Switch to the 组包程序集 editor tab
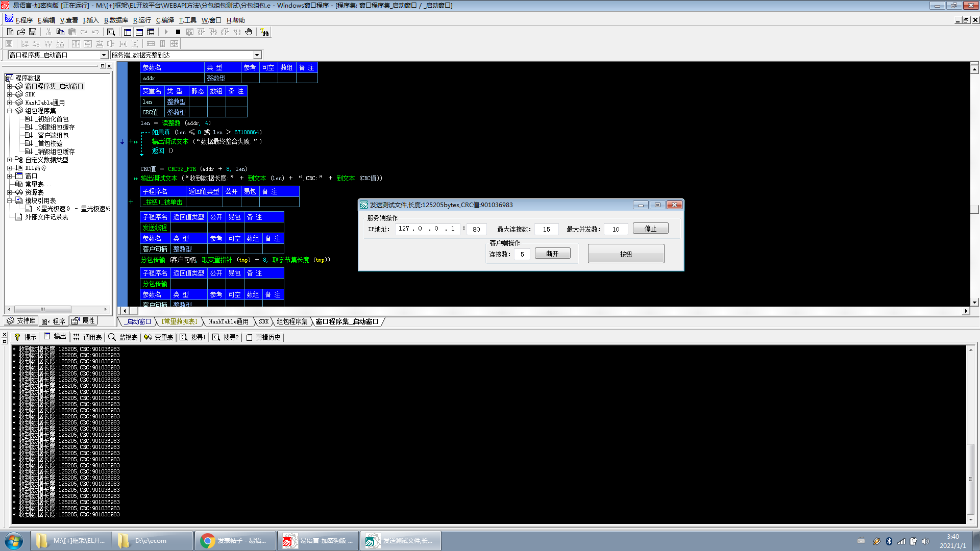The image size is (980, 551). pos(292,321)
